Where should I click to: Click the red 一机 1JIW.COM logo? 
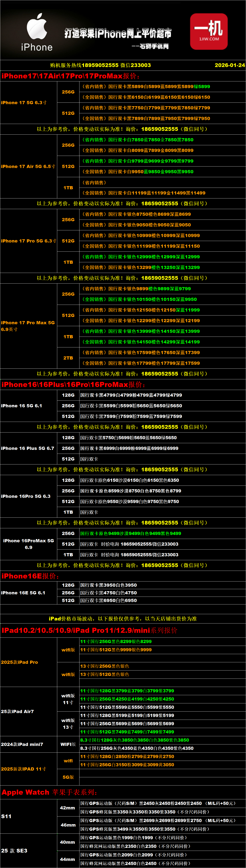pyautogui.click(x=209, y=31)
